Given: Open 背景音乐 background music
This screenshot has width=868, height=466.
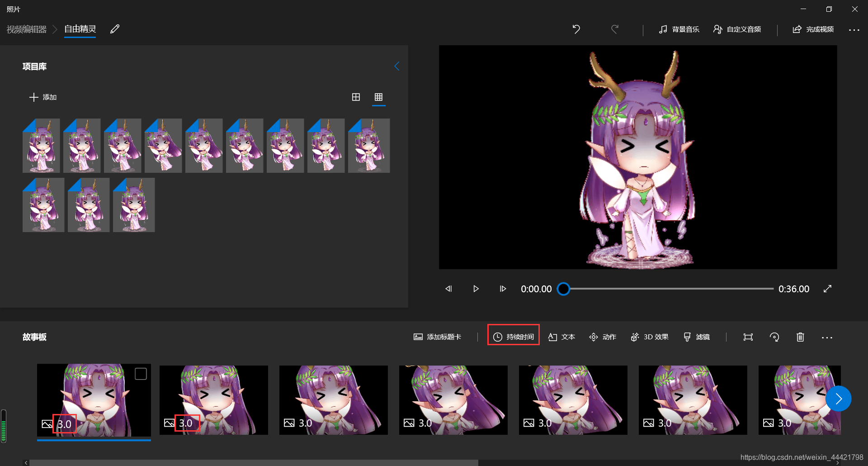Looking at the screenshot, I should [679, 29].
